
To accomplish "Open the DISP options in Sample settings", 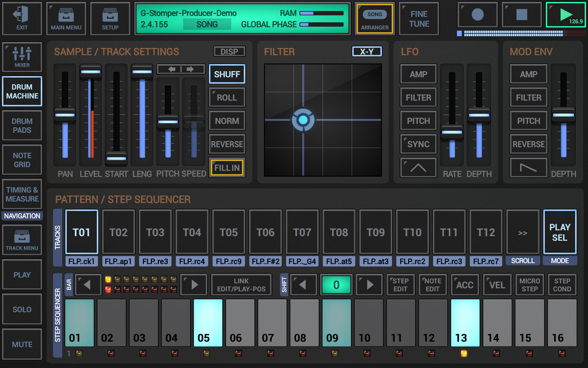I will pyautogui.click(x=229, y=51).
